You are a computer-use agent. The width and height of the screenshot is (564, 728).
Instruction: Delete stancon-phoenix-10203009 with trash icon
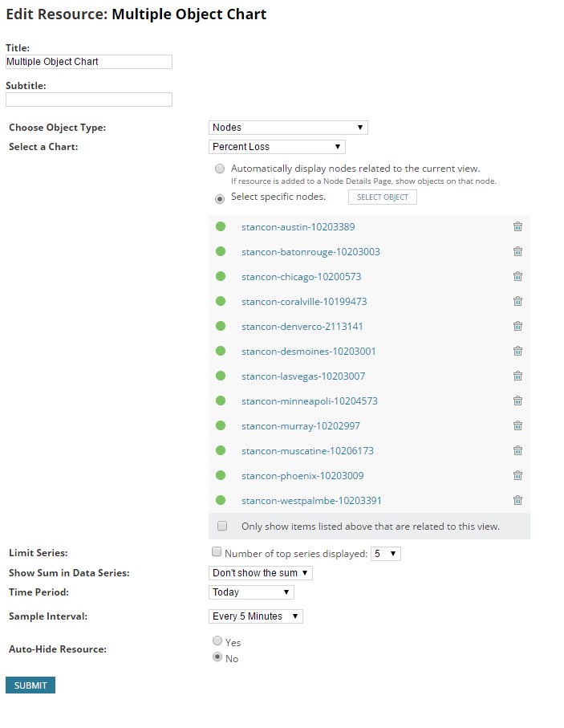(x=517, y=475)
